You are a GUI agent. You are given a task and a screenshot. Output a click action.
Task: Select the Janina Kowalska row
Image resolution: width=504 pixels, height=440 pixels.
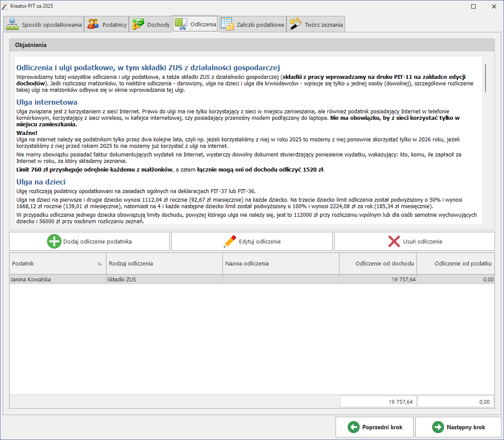(x=252, y=279)
